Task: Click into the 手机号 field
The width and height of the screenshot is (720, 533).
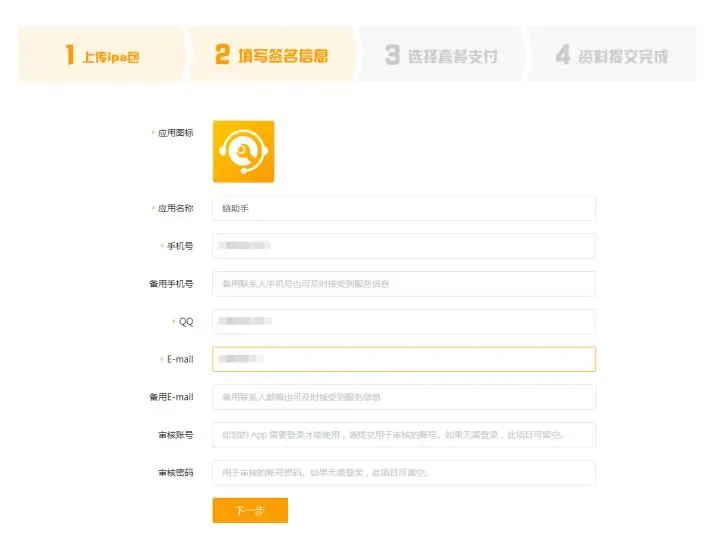Action: [x=404, y=246]
